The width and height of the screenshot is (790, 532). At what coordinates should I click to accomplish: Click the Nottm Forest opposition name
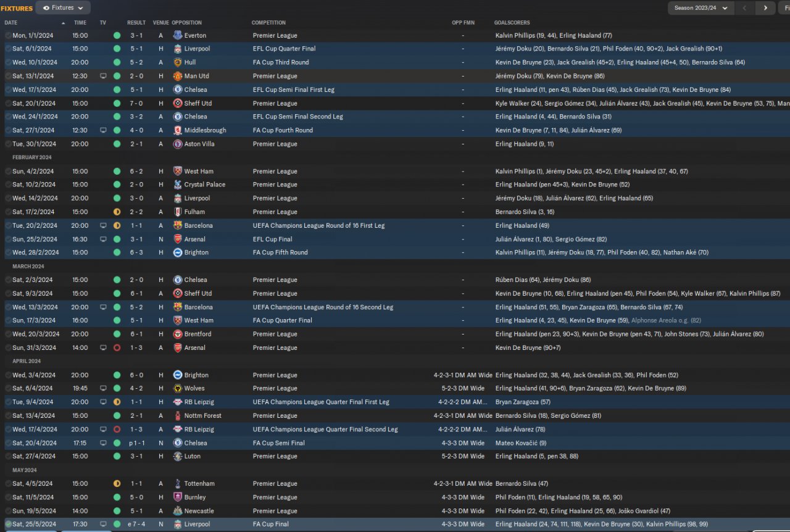(x=202, y=415)
